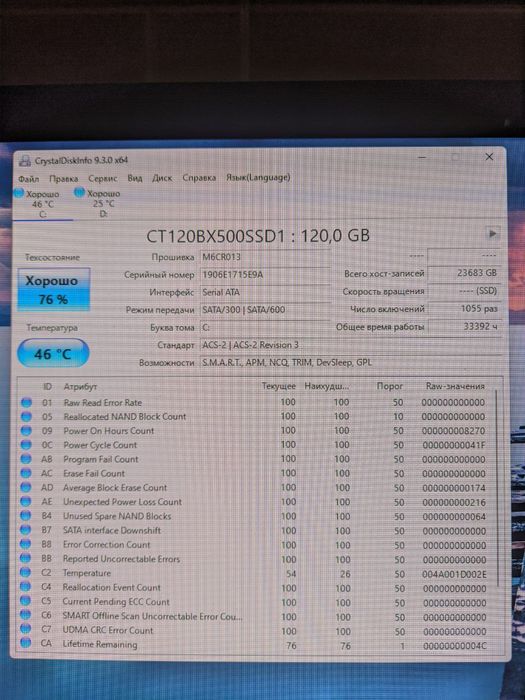Click the status icon of Power Cycle Count
The width and height of the screenshot is (525, 700).
click(26, 445)
